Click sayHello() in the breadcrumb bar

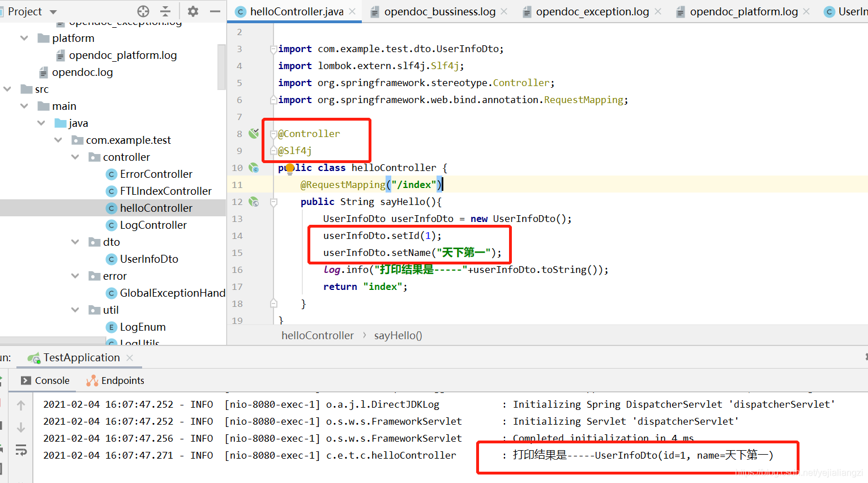[398, 335]
